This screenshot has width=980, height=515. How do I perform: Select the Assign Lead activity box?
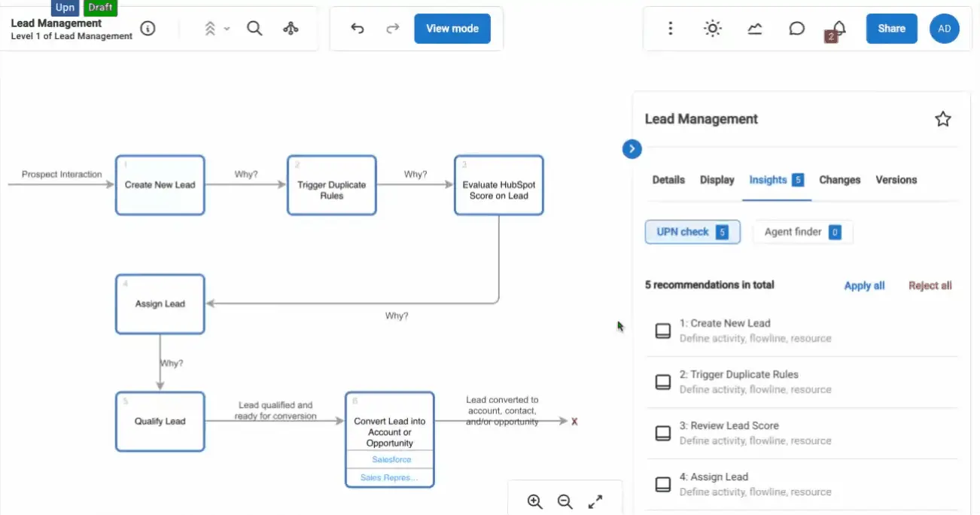click(x=160, y=304)
